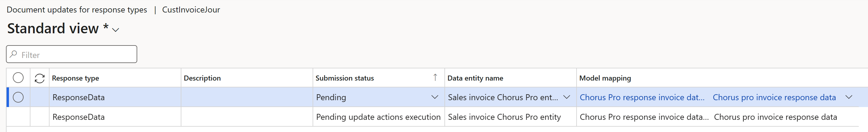Open the Data entity name dropdown
The height and width of the screenshot is (132, 868).
point(566,98)
